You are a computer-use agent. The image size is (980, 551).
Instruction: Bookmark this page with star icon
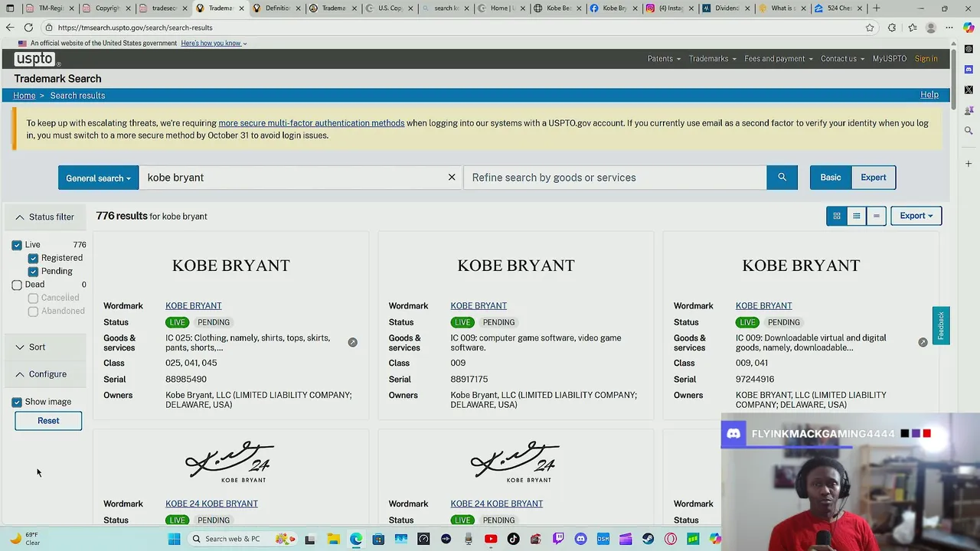pos(870,28)
